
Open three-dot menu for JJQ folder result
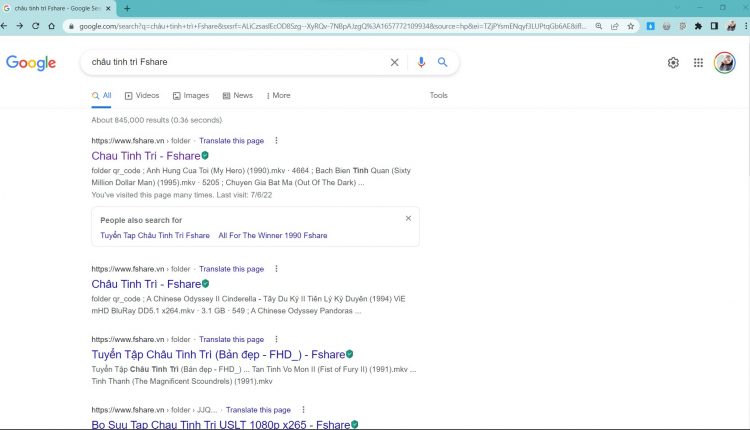303,410
